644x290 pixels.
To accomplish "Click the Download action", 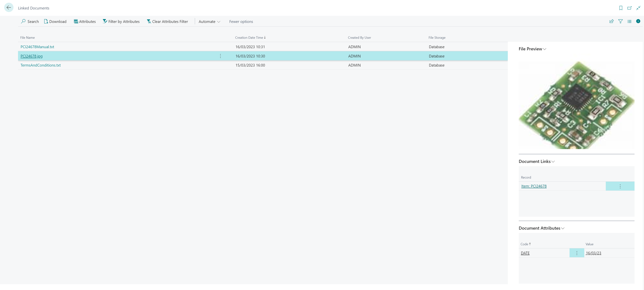I will coord(55,21).
